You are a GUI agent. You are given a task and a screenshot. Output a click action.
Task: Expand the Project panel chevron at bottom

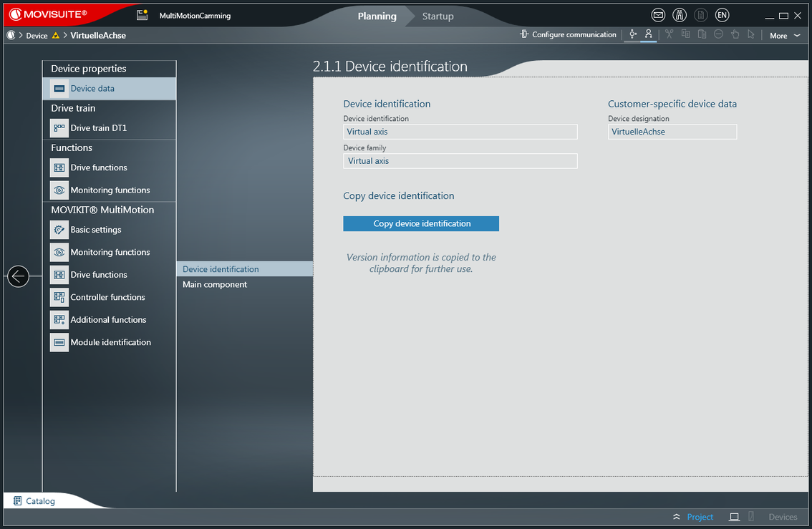(x=677, y=517)
